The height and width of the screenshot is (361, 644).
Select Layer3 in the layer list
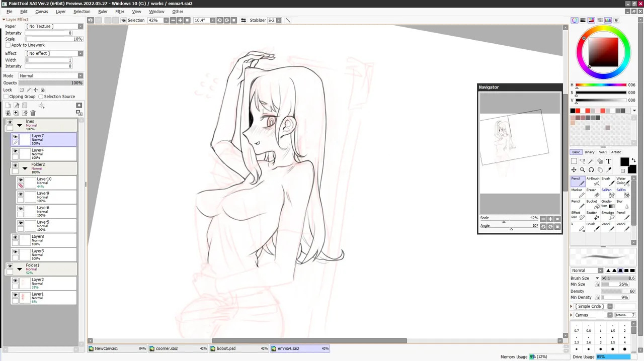(44, 254)
